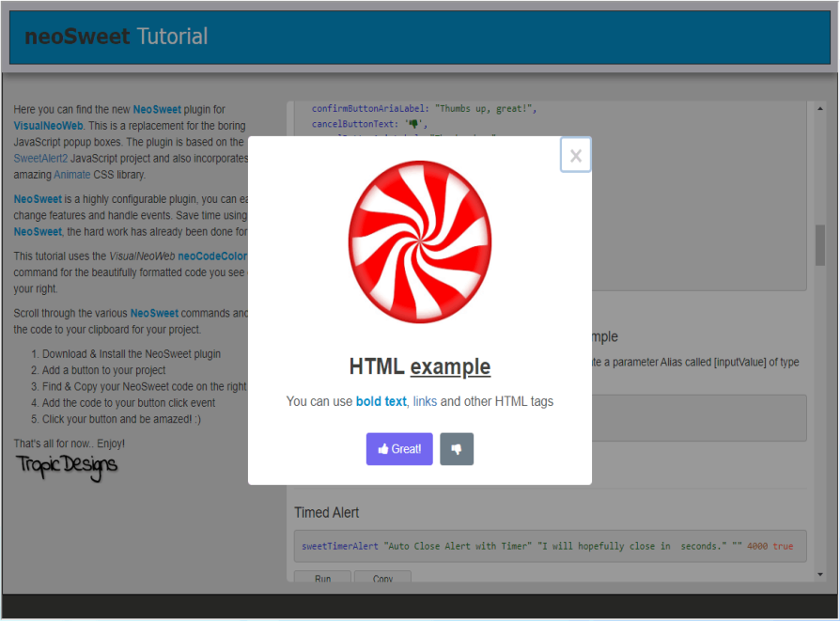
Task: Click the thumbs-up Great! button
Action: click(399, 449)
